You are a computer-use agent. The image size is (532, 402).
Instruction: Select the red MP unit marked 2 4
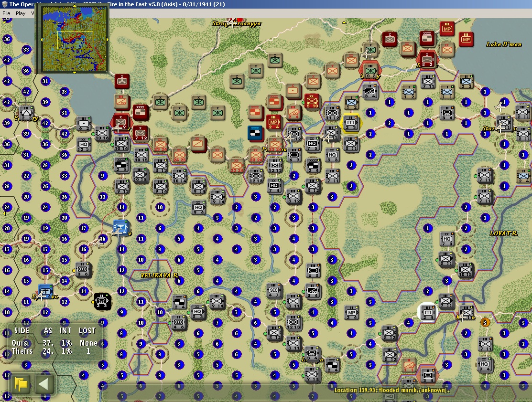274,123
